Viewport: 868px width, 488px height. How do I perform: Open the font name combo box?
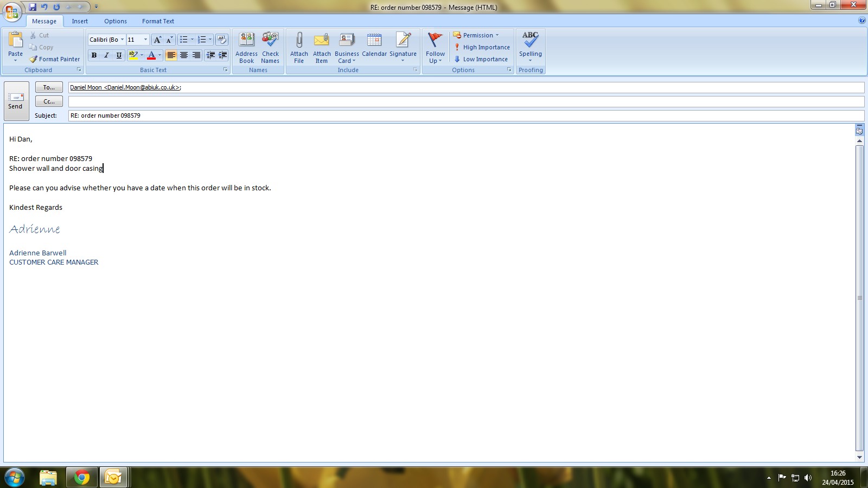click(107, 40)
